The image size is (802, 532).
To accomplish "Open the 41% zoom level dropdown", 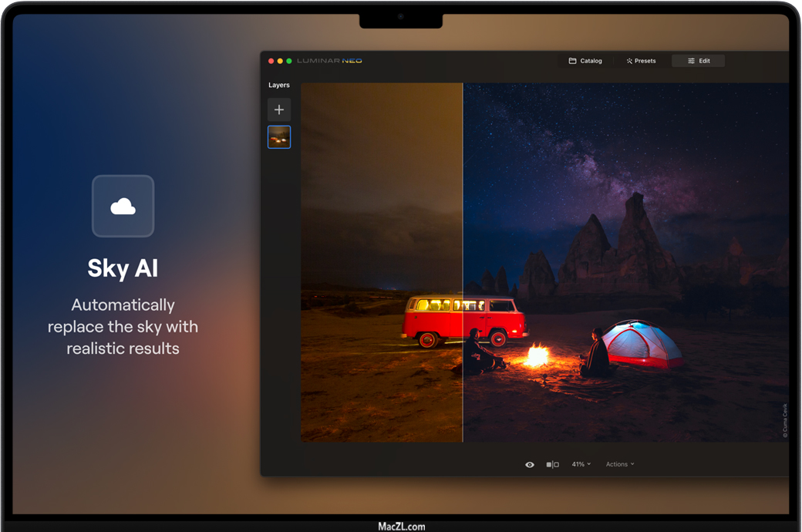I will tap(581, 464).
